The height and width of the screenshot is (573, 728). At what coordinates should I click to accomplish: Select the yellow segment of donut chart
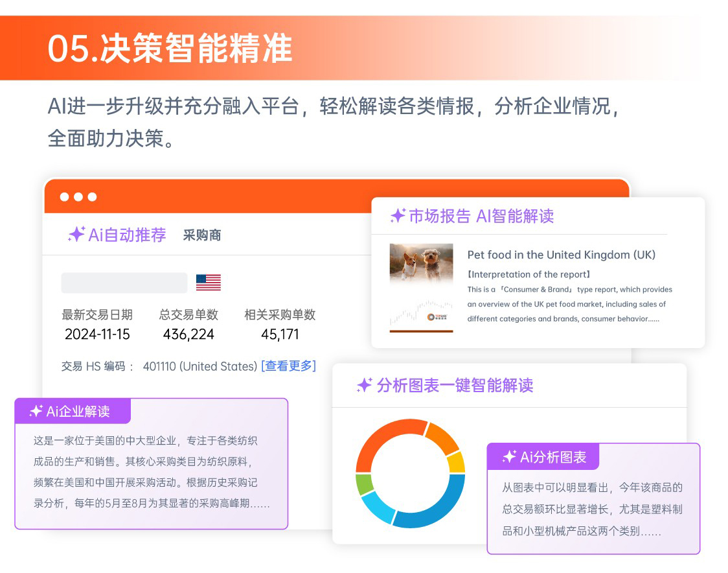pos(456,463)
